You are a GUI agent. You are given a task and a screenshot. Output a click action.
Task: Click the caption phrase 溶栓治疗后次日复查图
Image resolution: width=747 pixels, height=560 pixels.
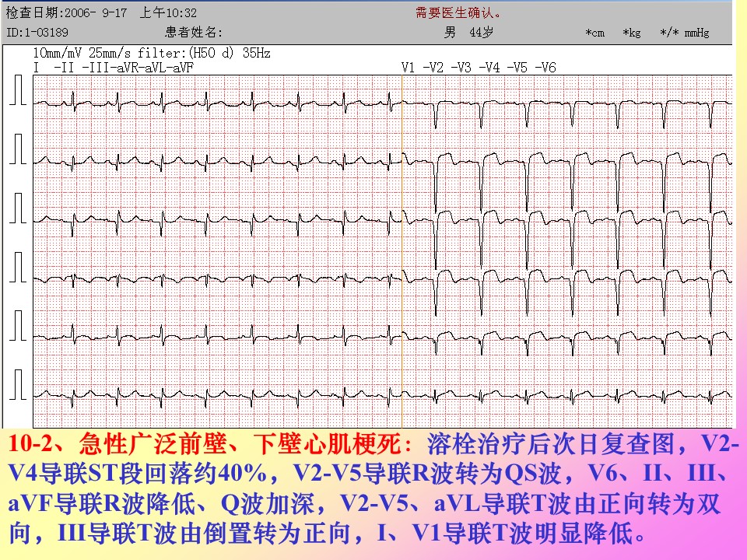point(551,444)
